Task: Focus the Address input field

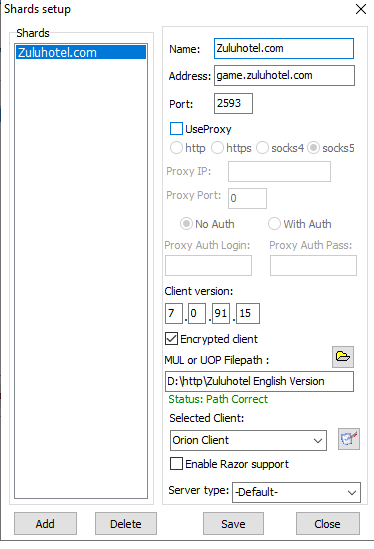Action: click(284, 75)
